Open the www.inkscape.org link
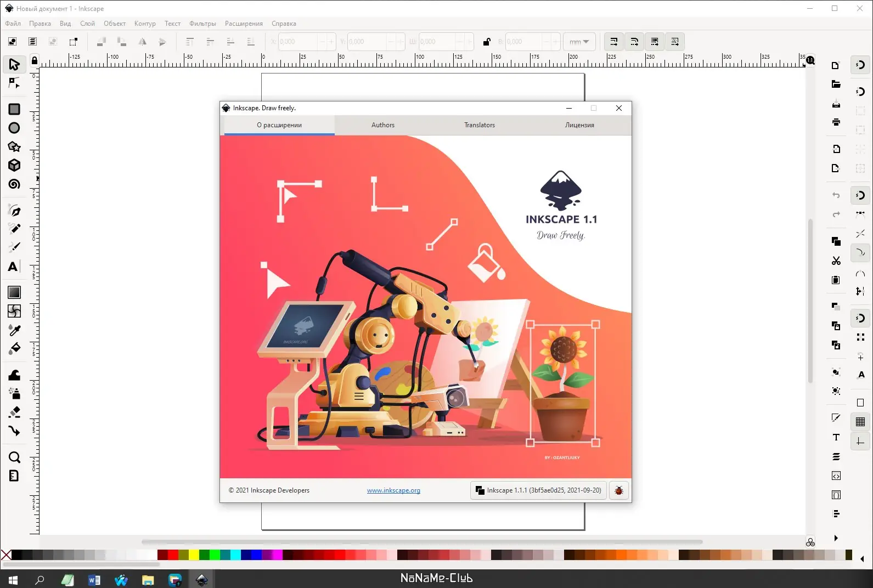The width and height of the screenshot is (873, 588). (393, 490)
